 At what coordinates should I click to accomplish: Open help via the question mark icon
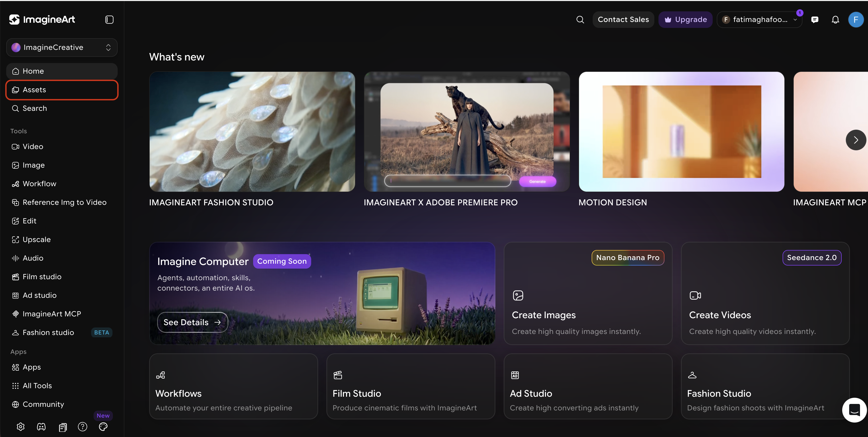[83, 427]
